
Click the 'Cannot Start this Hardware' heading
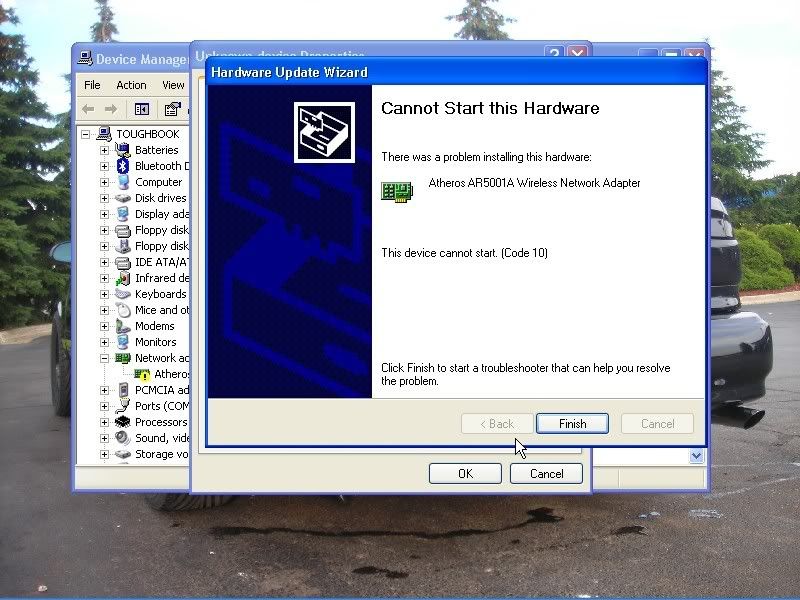490,108
